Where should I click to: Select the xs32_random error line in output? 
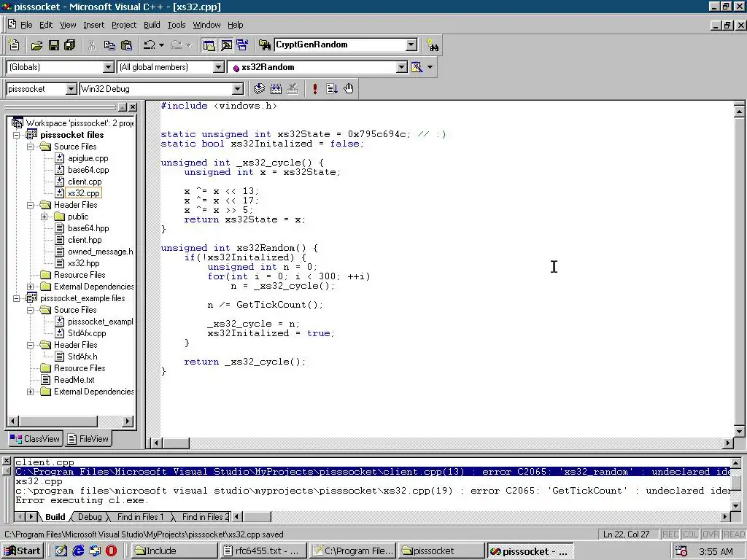click(373, 472)
